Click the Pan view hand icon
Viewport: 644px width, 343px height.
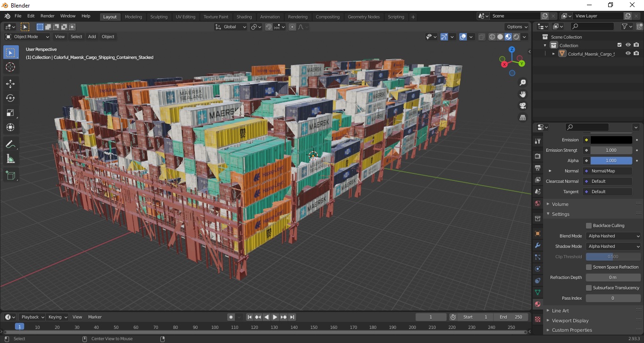(522, 94)
